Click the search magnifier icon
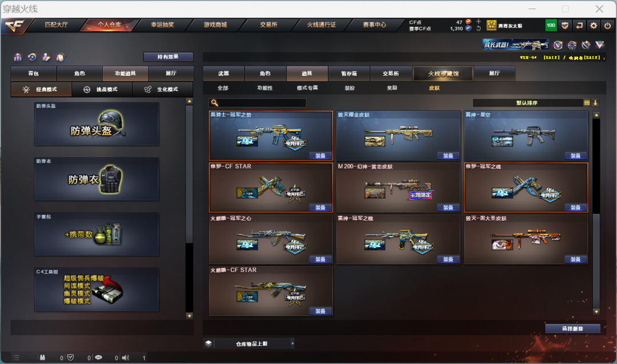 point(214,103)
